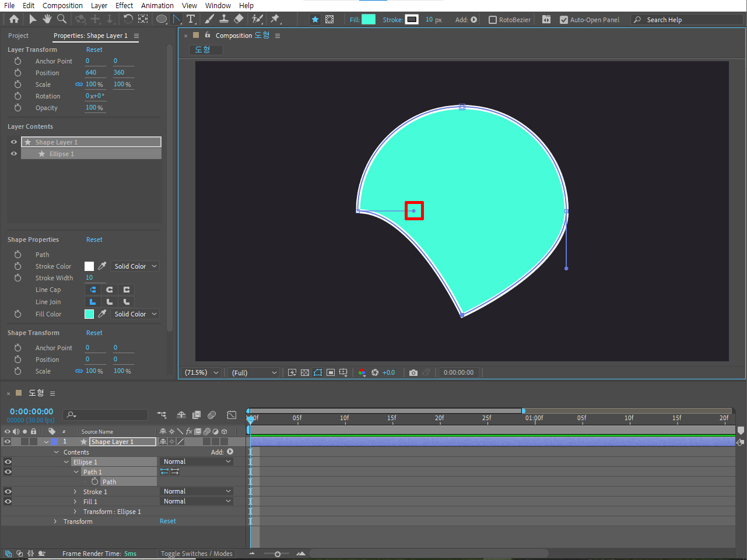Enable the RotoBezier checkbox
The width and height of the screenshot is (747, 560).
click(x=493, y=20)
